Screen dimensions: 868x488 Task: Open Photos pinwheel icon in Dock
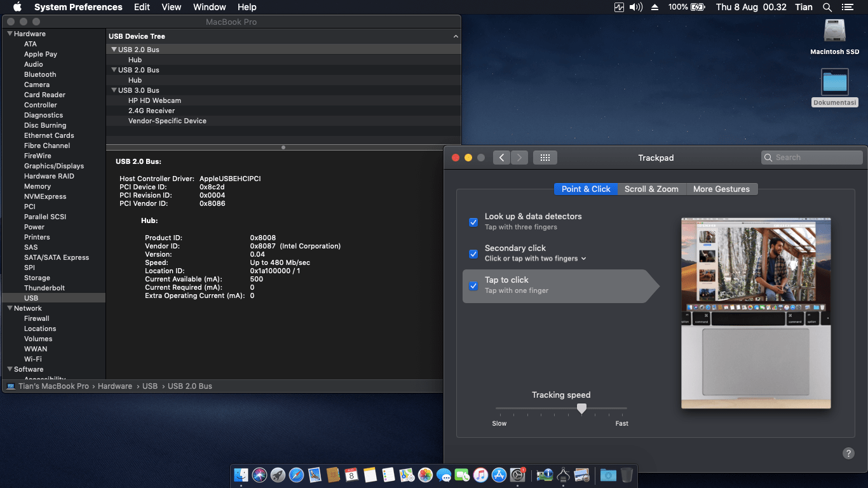(x=426, y=475)
